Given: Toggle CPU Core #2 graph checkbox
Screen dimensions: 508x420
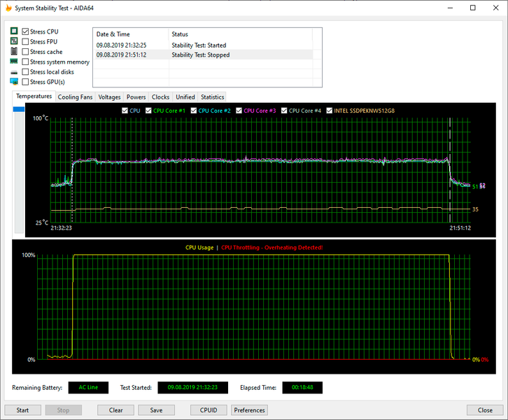Looking at the screenshot, I should pyautogui.click(x=194, y=111).
